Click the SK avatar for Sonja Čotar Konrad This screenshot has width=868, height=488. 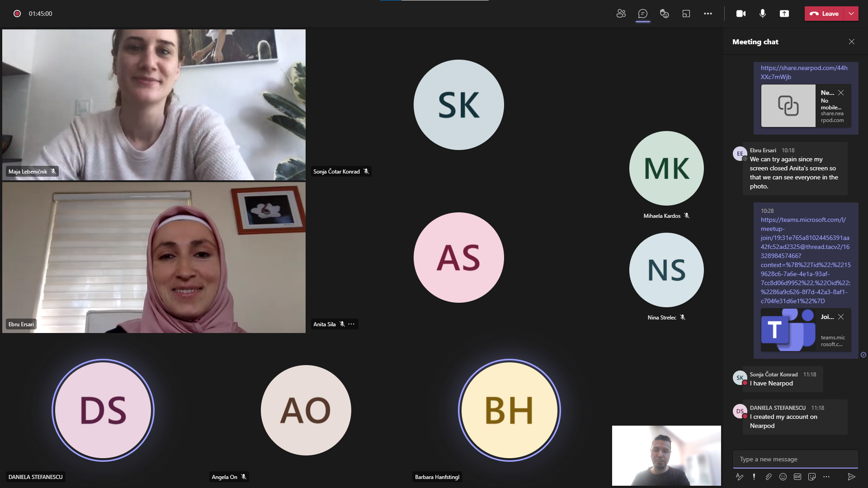tap(458, 105)
